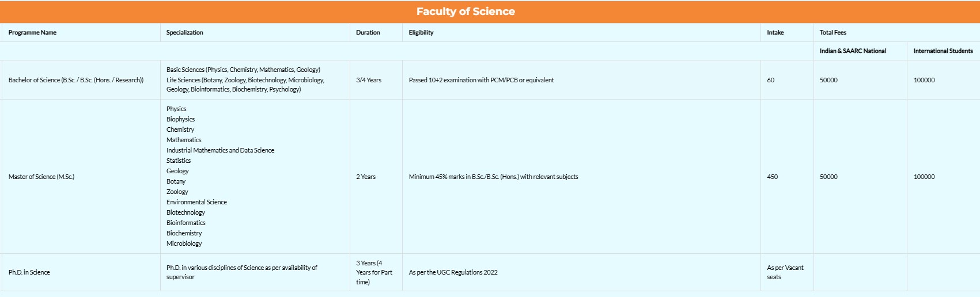The width and height of the screenshot is (980, 297).
Task: Click the 450 intake value for M.Sc.
Action: (x=772, y=177)
